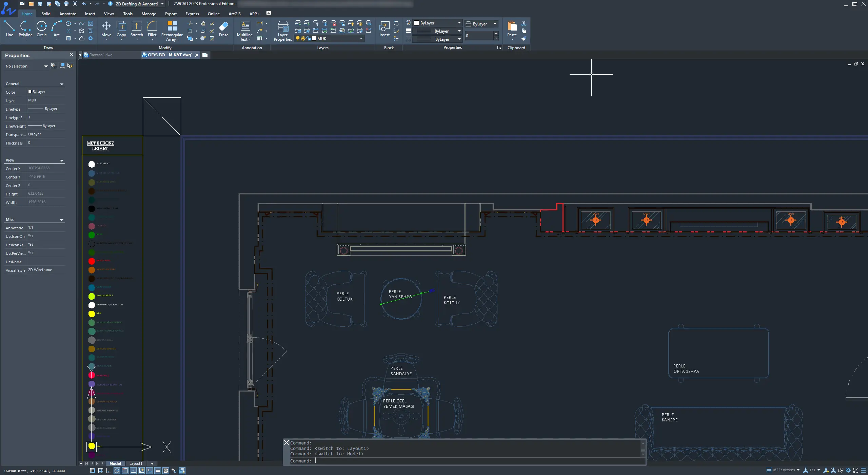
Task: Click Millimeters units in status bar
Action: pyautogui.click(x=783, y=470)
